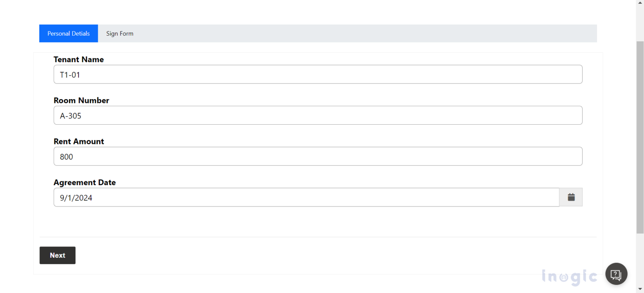Screen dimensions: 644x293
Task: Open the help chat bubble icon
Action: [x=616, y=274]
